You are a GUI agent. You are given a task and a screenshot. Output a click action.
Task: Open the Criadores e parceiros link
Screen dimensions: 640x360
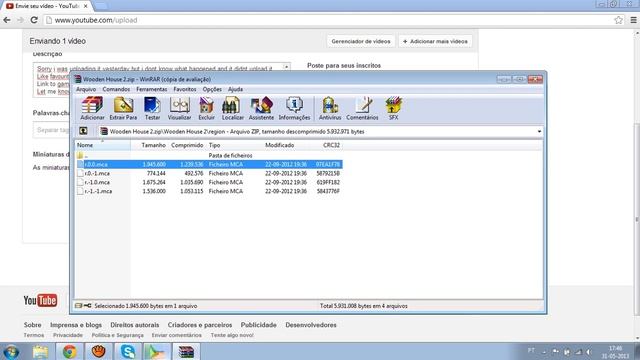[x=200, y=325]
